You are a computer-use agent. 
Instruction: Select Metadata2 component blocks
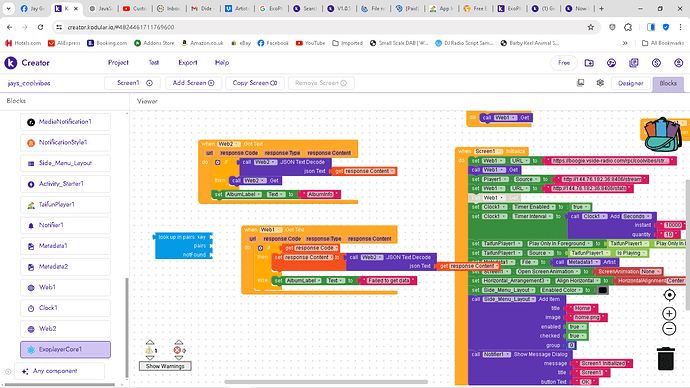pyautogui.click(x=65, y=267)
